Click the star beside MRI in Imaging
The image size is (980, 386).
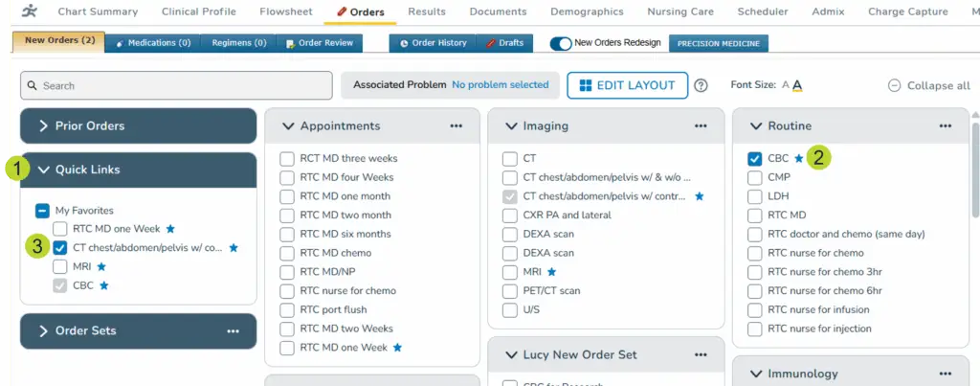pos(550,271)
